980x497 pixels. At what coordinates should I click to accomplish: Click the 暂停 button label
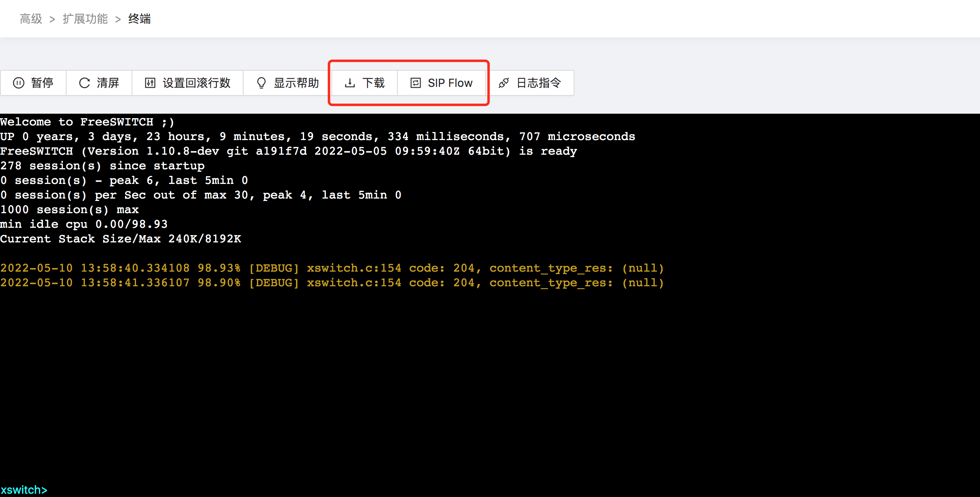coord(42,83)
